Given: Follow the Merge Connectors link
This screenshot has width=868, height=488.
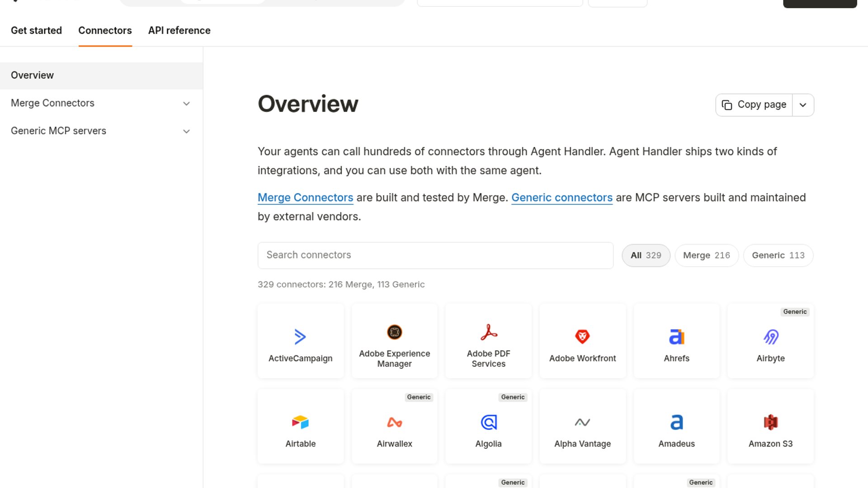Looking at the screenshot, I should coord(305,197).
